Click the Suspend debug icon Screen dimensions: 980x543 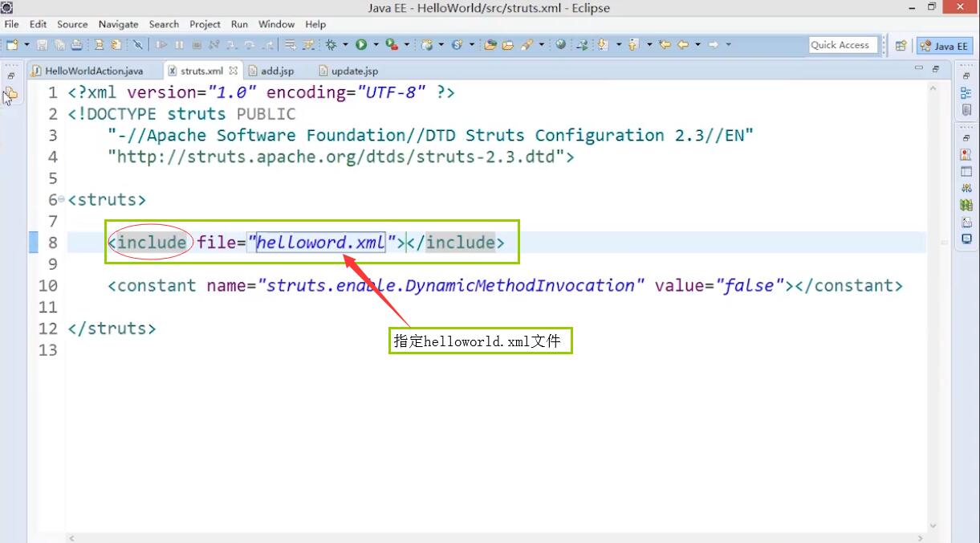pos(179,45)
